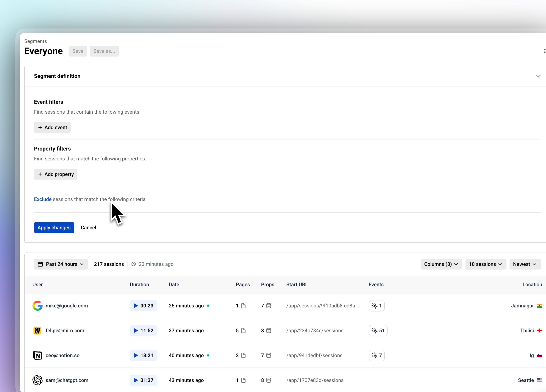
Task: Open the Newest sort dropdown
Action: click(x=525, y=264)
